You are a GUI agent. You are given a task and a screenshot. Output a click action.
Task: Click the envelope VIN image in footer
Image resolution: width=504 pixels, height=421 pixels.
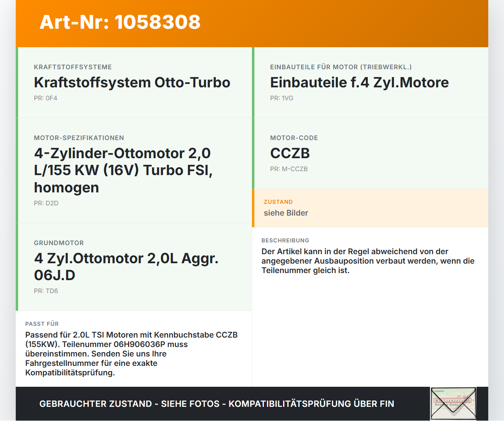tap(453, 404)
